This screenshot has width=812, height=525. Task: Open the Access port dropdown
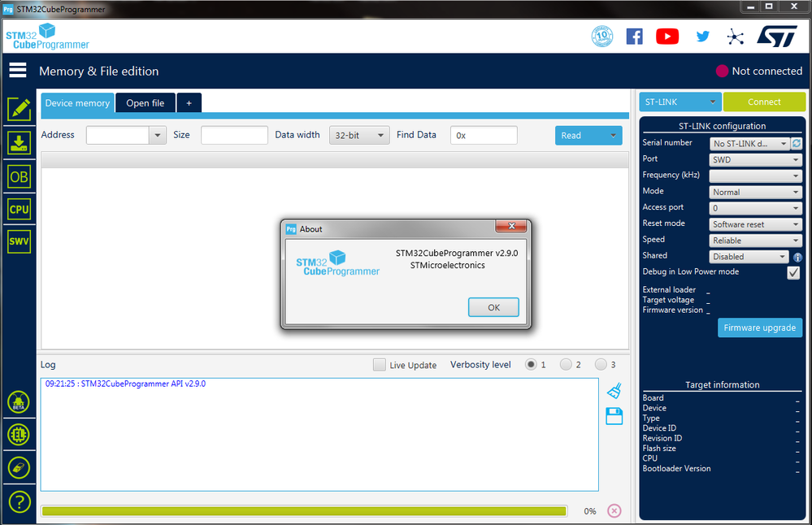(756, 208)
